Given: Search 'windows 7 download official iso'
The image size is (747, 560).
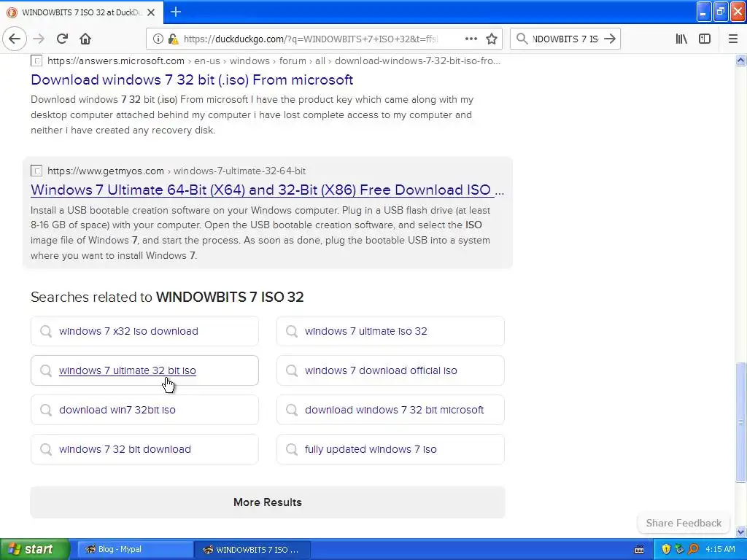Looking at the screenshot, I should pos(391,370).
